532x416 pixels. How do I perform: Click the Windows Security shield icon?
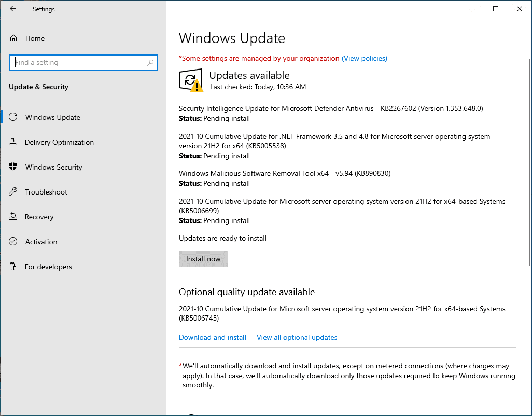(13, 167)
